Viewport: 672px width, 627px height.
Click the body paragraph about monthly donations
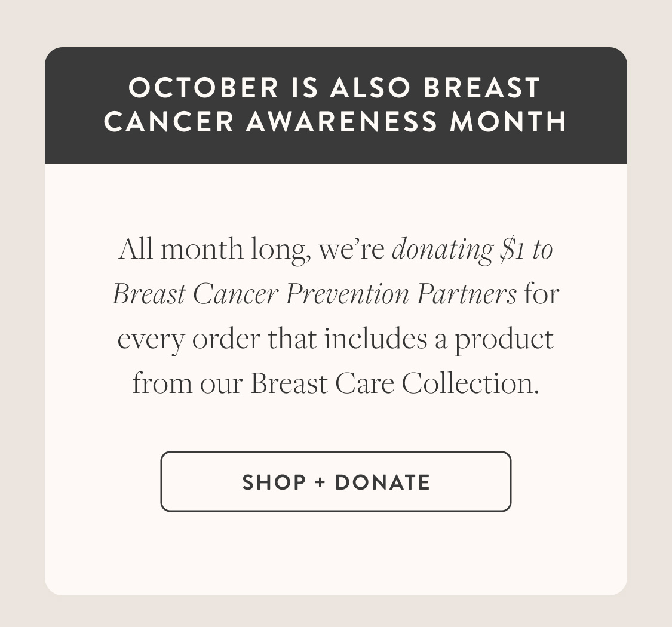[336, 315]
